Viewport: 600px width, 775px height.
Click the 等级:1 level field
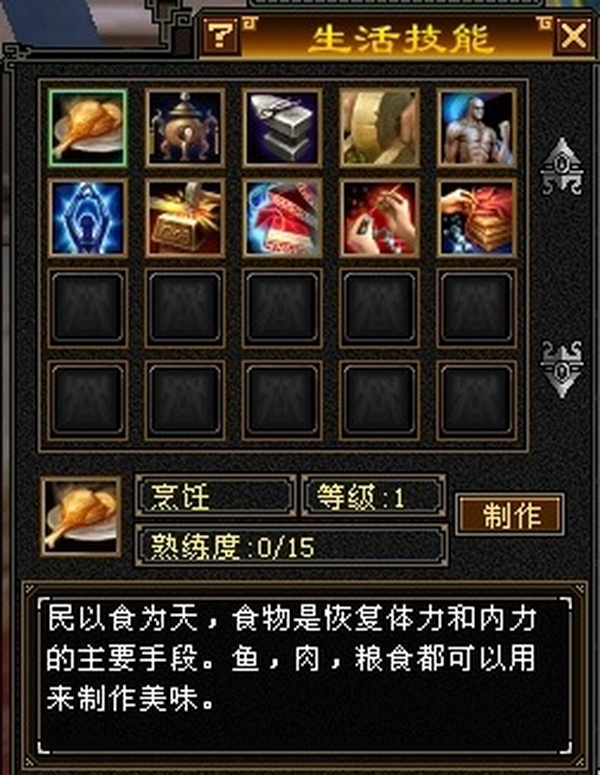(373, 496)
